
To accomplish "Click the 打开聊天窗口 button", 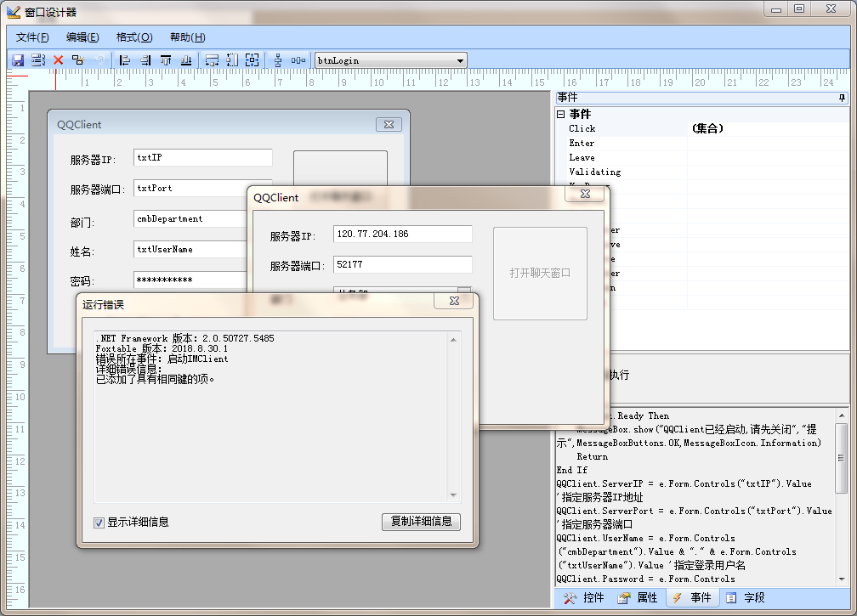I will 540,273.
